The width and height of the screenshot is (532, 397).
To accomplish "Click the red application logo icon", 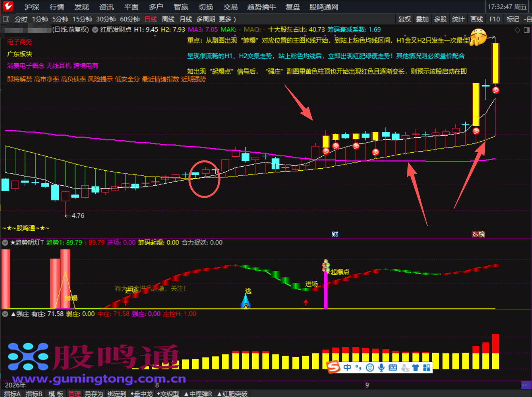I will 8,6.
